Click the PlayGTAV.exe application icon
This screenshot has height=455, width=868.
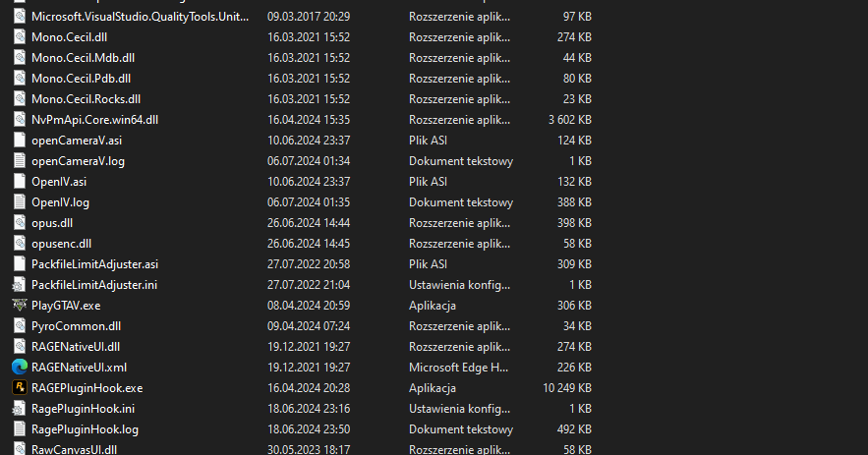click(19, 305)
